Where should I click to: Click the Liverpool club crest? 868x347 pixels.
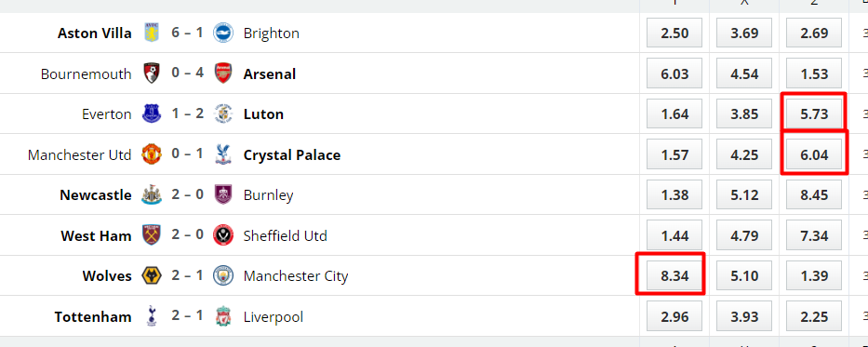[223, 316]
